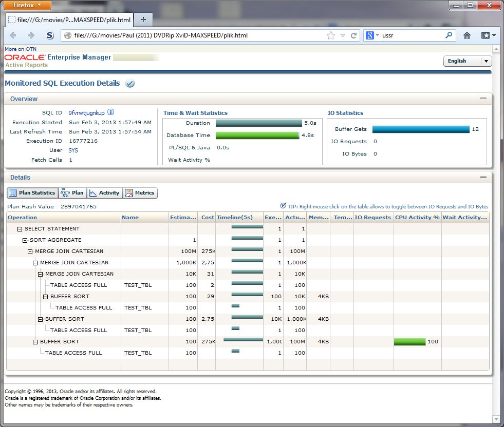This screenshot has width=504, height=427.
Task: Collapse the 1,000K MERGE JOIN CARTESIAN node
Action: click(x=35, y=263)
